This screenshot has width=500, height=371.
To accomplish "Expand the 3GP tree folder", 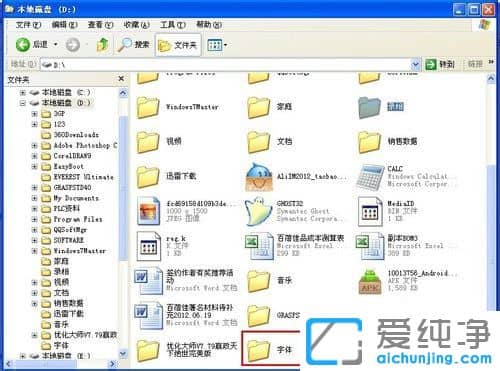I will (34, 114).
